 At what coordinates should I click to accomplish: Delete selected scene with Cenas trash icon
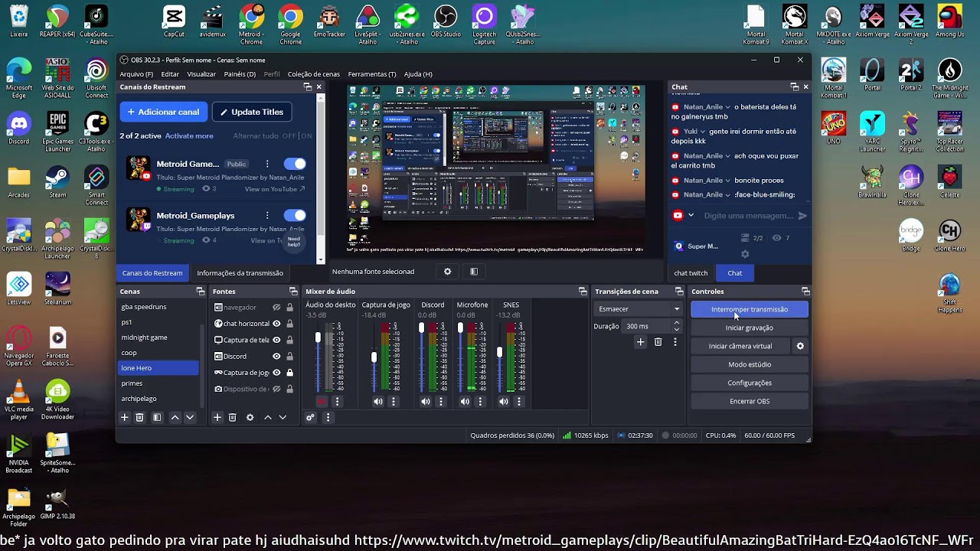(x=139, y=417)
